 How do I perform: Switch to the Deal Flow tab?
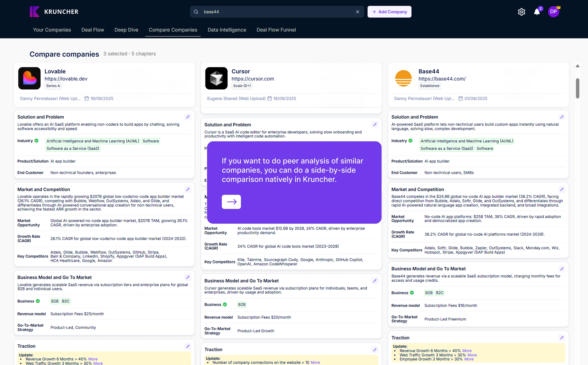pos(93,30)
